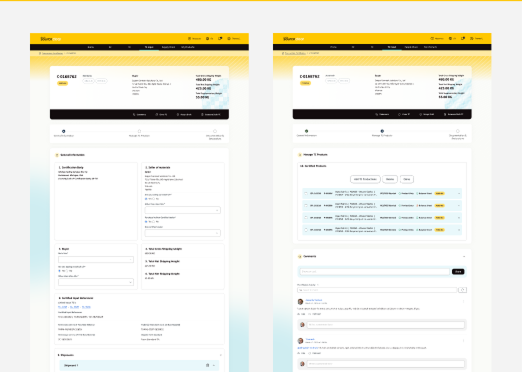522x372 pixels.
Task: Go to Documentation & Declarations step on right page
Action: 458,135
